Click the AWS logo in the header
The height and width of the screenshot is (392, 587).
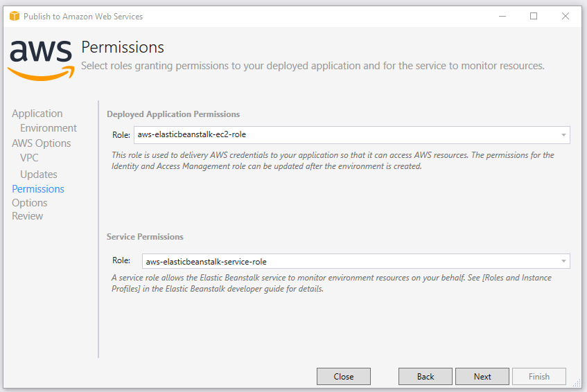point(40,58)
